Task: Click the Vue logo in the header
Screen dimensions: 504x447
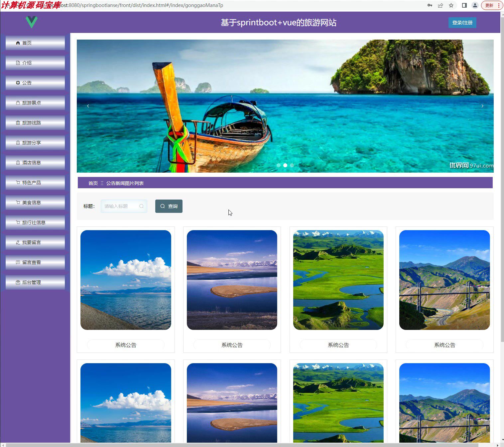Action: tap(31, 22)
